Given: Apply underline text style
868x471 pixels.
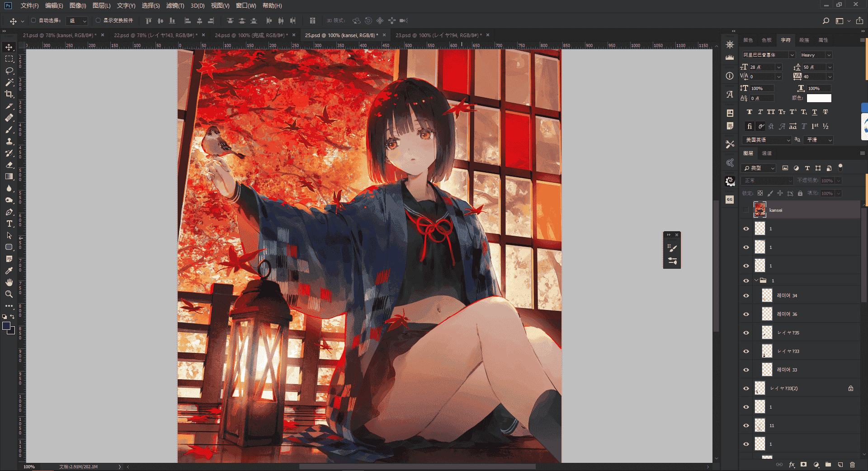Looking at the screenshot, I should click(815, 112).
